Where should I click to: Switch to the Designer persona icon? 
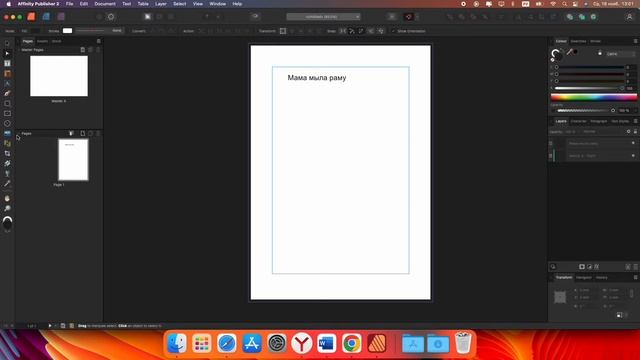(x=46, y=17)
